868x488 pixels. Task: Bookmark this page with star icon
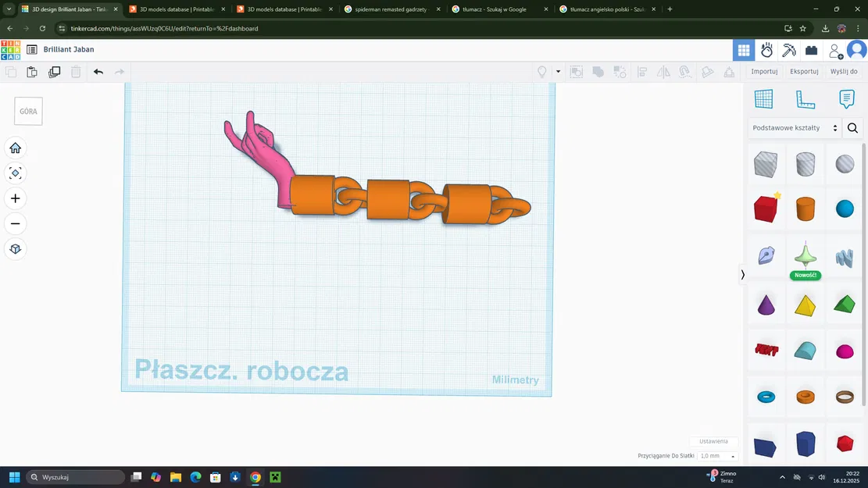tap(802, 28)
